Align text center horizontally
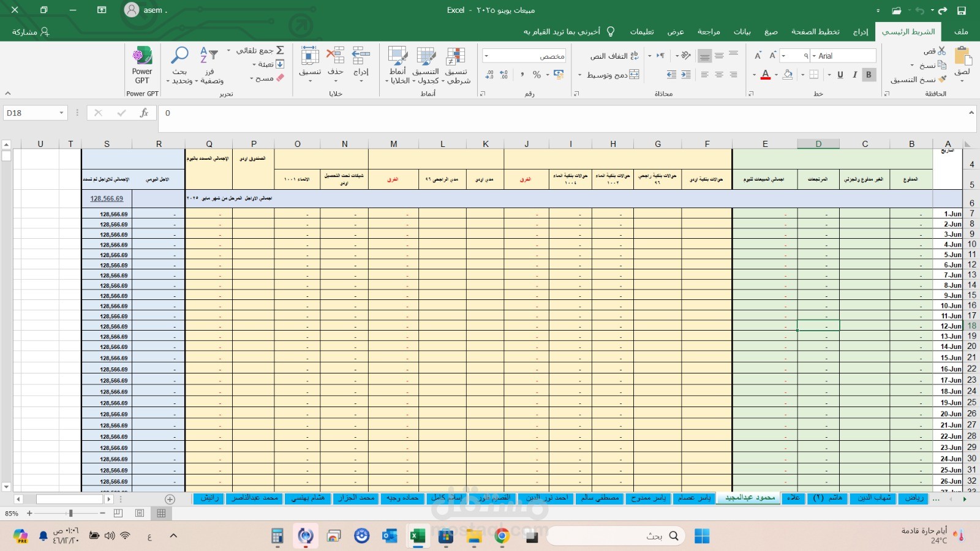The image size is (980, 551). (x=719, y=75)
